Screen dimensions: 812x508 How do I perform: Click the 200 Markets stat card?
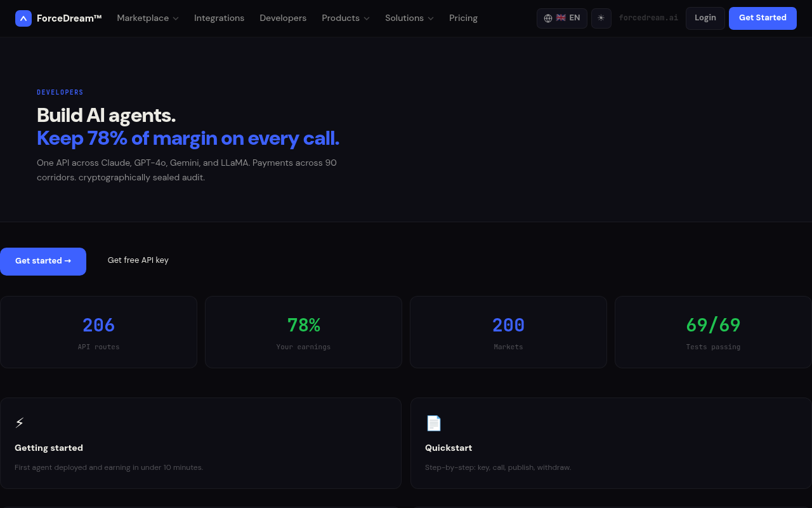click(x=508, y=332)
